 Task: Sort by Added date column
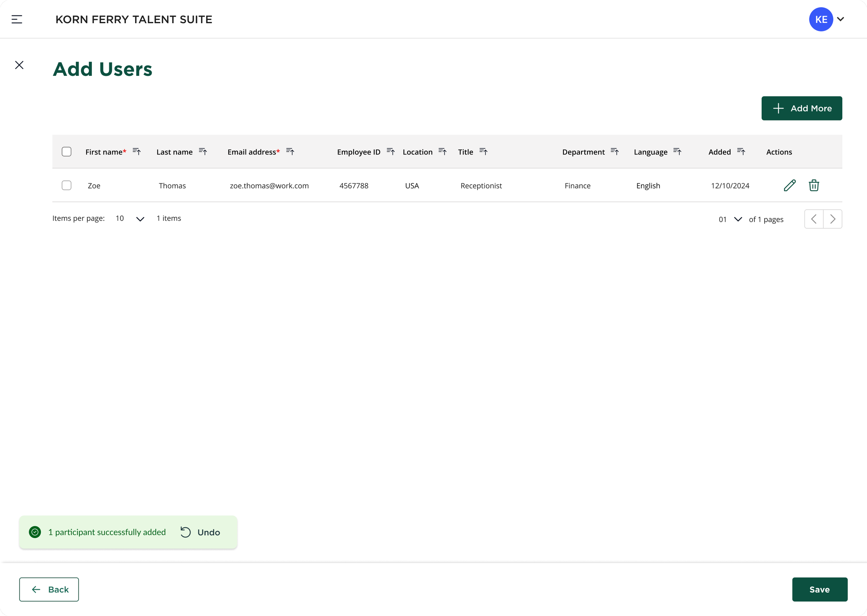741,152
